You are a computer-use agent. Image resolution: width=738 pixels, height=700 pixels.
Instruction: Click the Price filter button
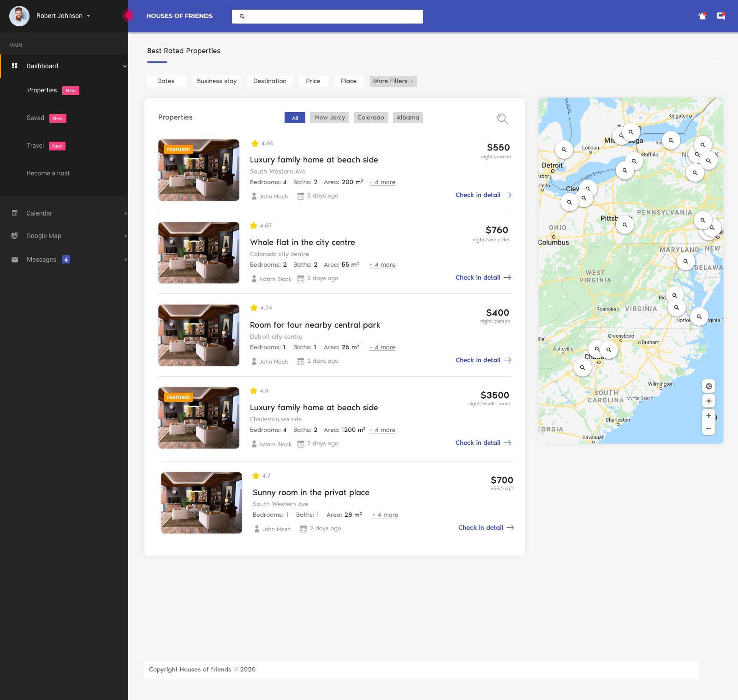pos(313,81)
